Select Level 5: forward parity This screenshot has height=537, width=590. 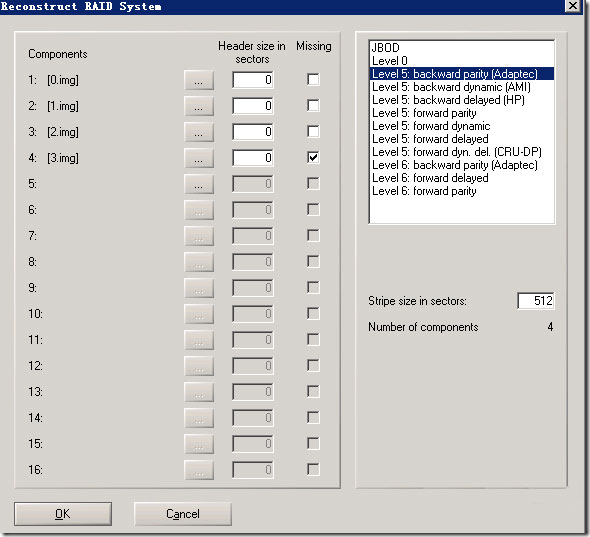point(462,113)
